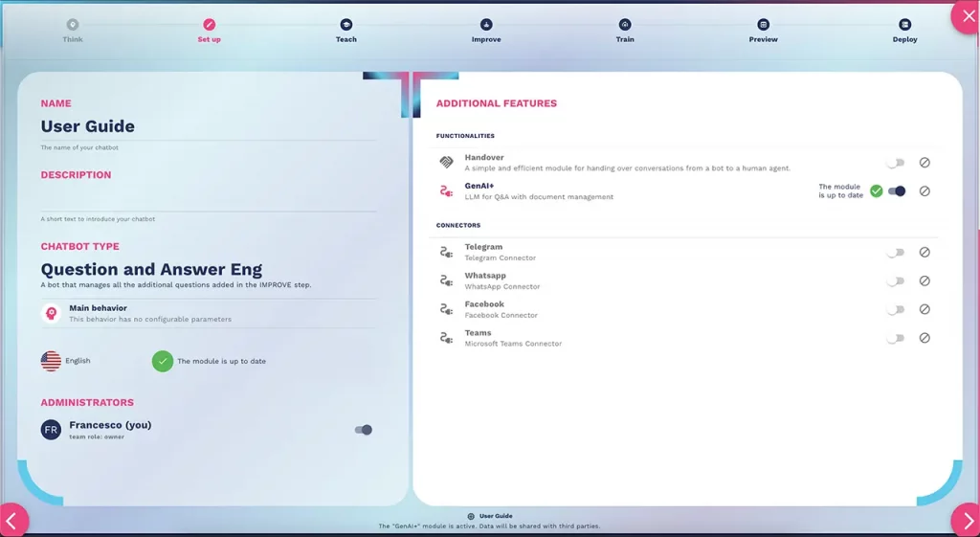Screen dimensions: 980x537
Task: Click the Facebook connector plug icon
Action: 446,309
